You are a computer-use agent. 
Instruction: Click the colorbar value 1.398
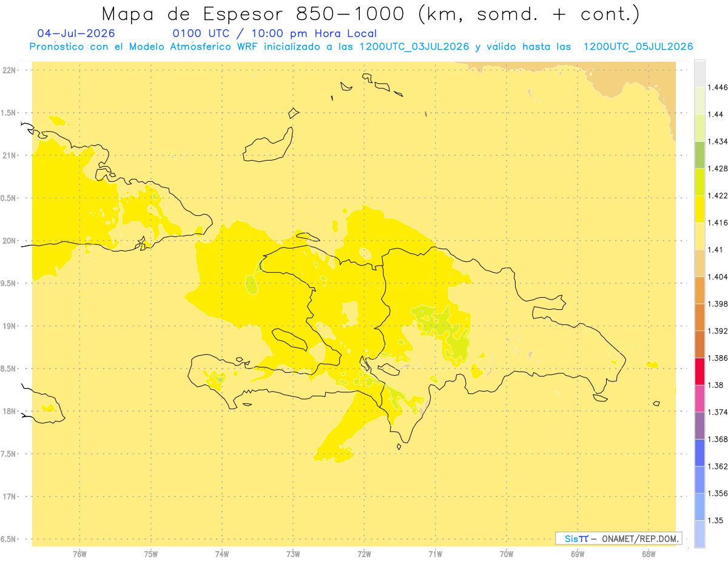coord(718,304)
